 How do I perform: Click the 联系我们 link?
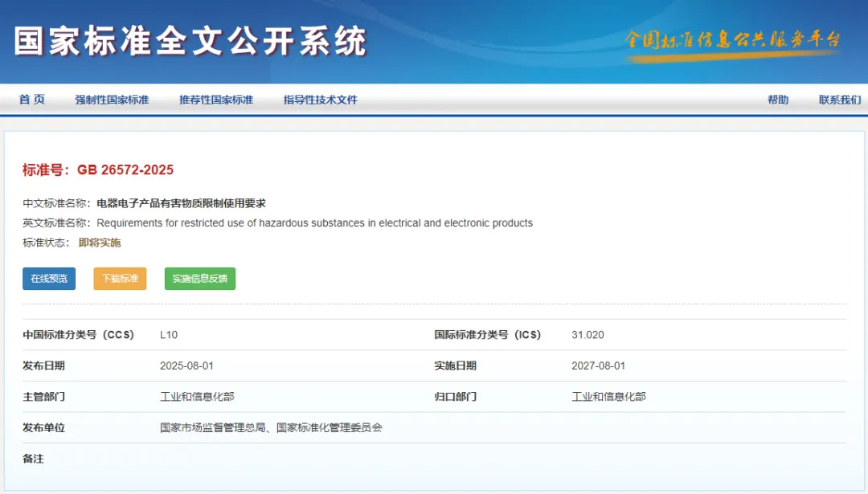pos(839,100)
